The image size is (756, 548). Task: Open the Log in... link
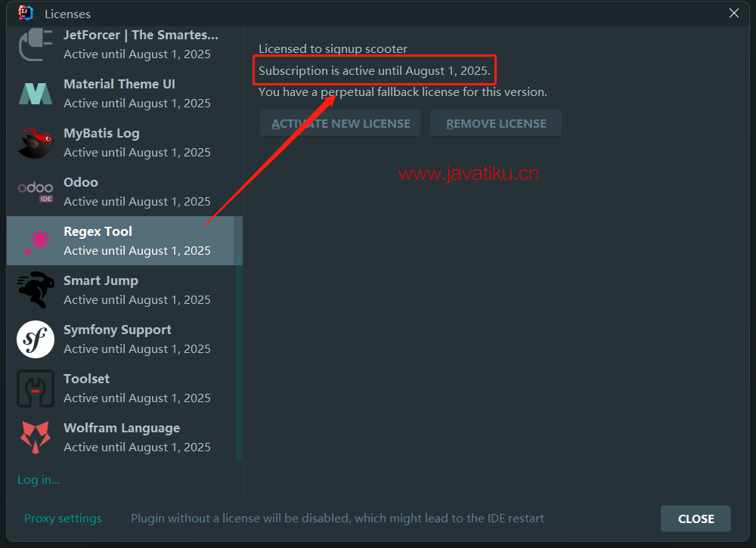click(x=39, y=480)
